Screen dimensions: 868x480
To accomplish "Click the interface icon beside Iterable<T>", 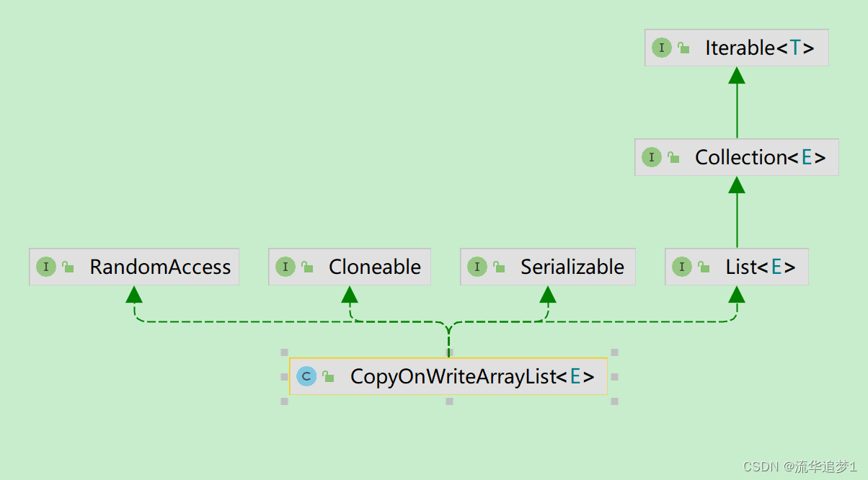I will [x=662, y=48].
